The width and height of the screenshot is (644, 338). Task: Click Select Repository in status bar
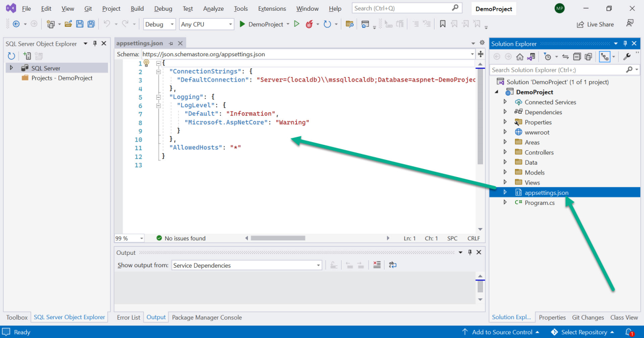583,332
